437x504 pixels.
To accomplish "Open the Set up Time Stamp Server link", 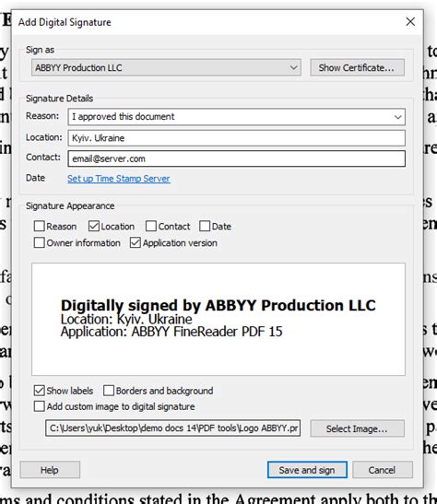I will pos(119,179).
